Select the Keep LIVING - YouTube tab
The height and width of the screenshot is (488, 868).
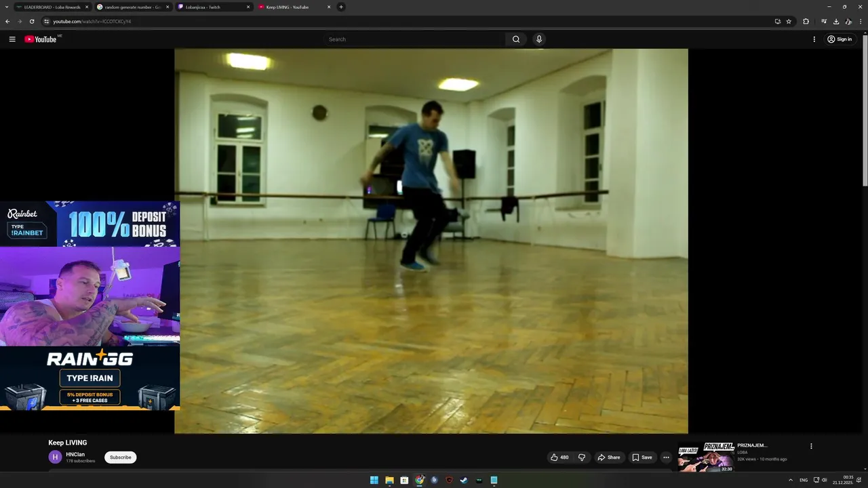click(294, 7)
